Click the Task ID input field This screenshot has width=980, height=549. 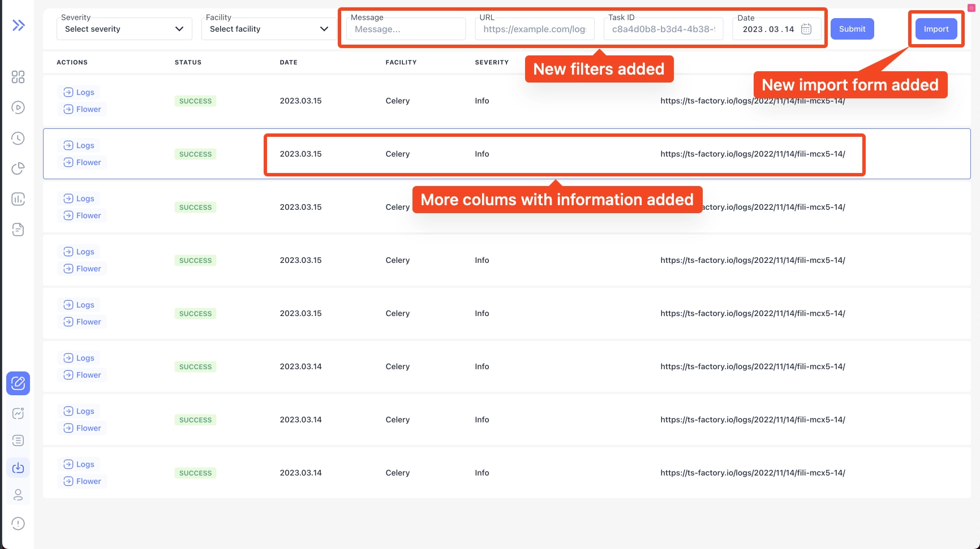(x=663, y=29)
